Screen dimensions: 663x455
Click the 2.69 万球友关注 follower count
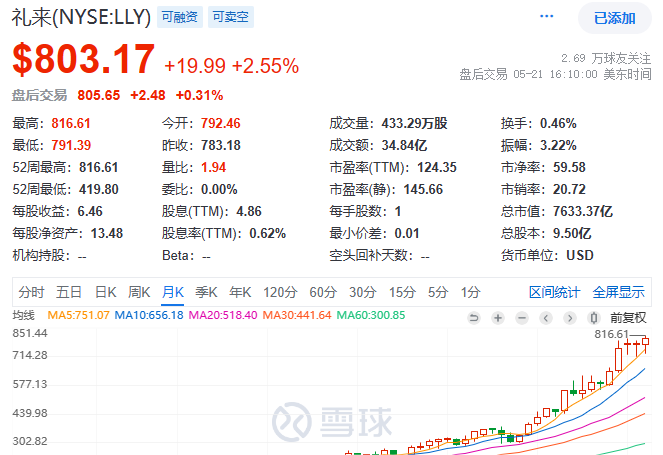pos(606,58)
